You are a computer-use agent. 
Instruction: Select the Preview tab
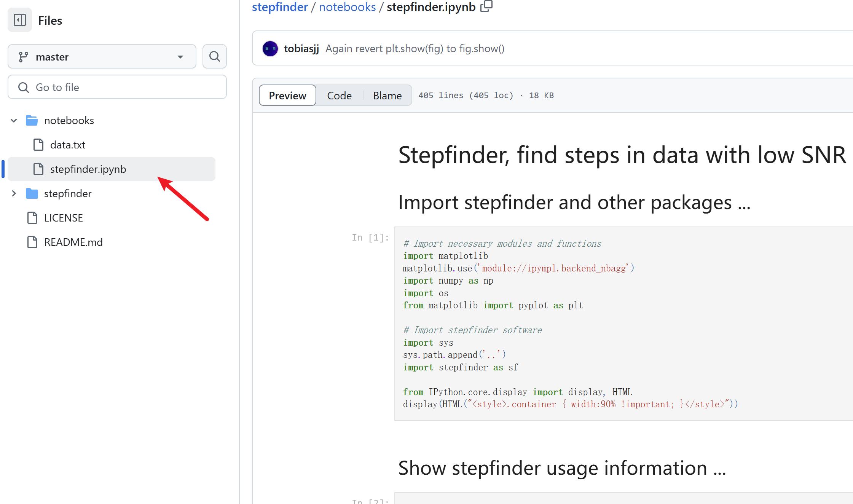click(x=287, y=96)
